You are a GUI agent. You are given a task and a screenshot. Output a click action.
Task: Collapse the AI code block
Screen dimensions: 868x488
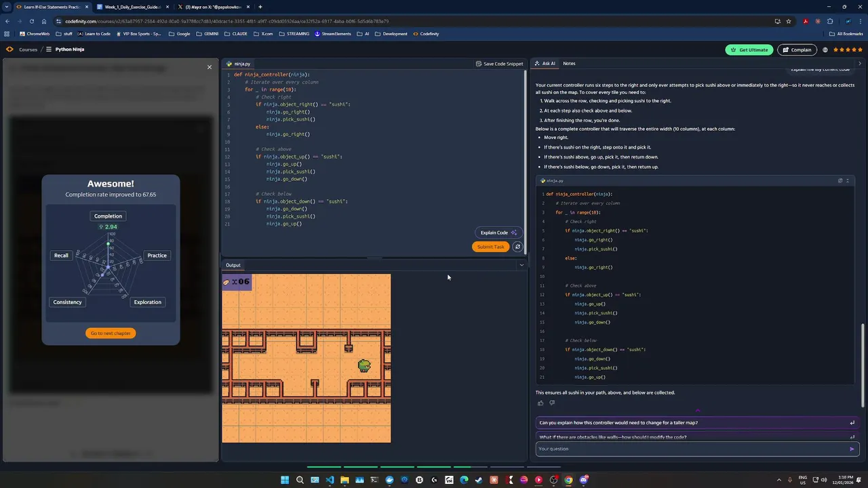click(847, 181)
